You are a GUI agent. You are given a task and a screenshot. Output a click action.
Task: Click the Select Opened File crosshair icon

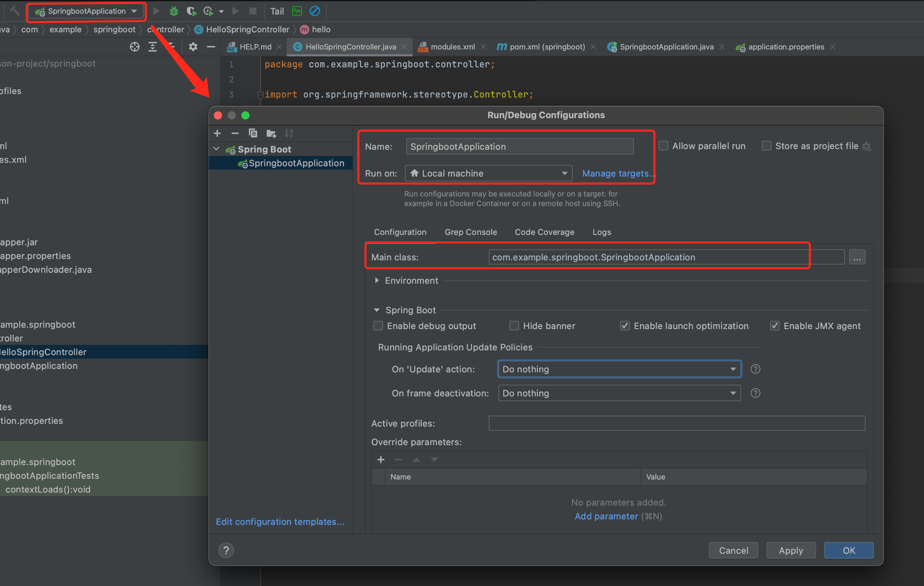pos(134,47)
